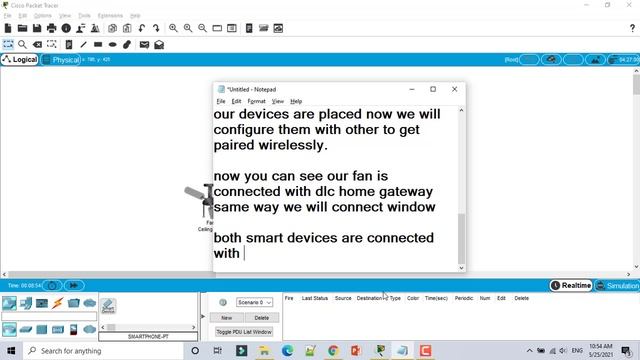
Task: Click Notepad vertical scrollbar thumb
Action: (461, 239)
